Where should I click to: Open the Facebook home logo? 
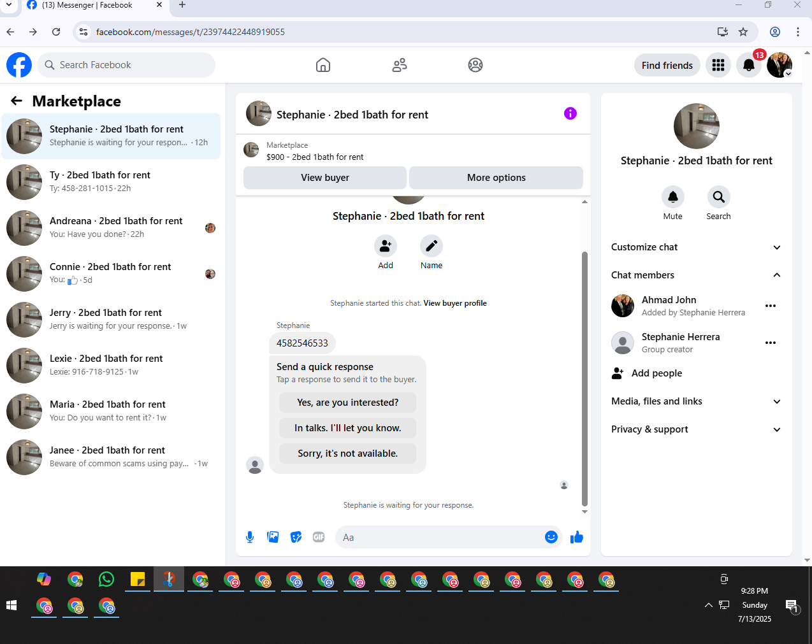coord(19,65)
